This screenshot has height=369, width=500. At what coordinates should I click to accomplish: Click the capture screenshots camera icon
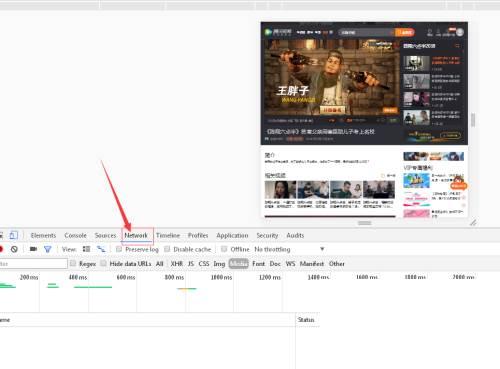coord(33,249)
